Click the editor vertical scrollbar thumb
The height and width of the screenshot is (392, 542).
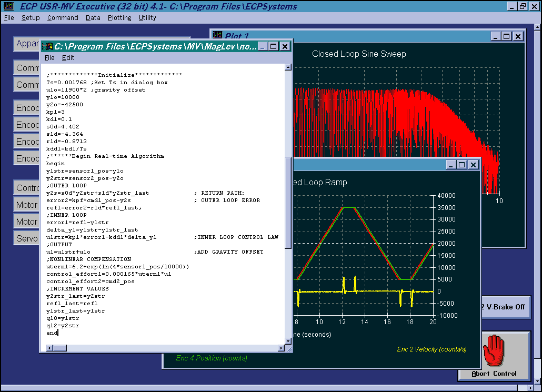click(x=288, y=203)
